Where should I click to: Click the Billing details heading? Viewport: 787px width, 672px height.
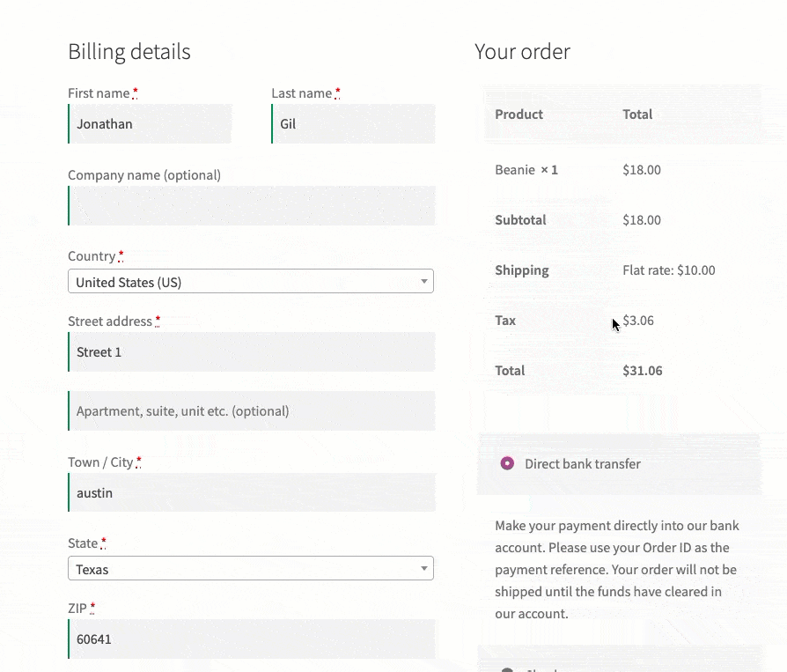pyautogui.click(x=129, y=51)
